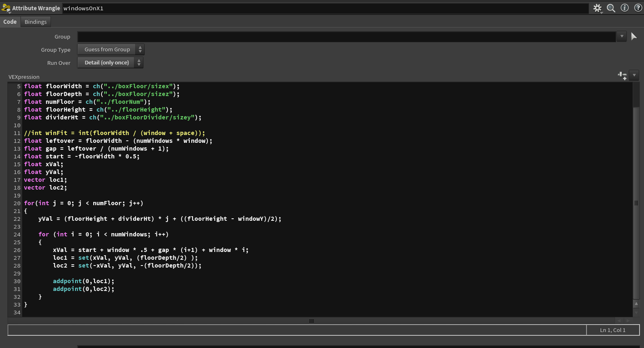
Task: Click the node name field windowsOnX1
Action: (325, 8)
